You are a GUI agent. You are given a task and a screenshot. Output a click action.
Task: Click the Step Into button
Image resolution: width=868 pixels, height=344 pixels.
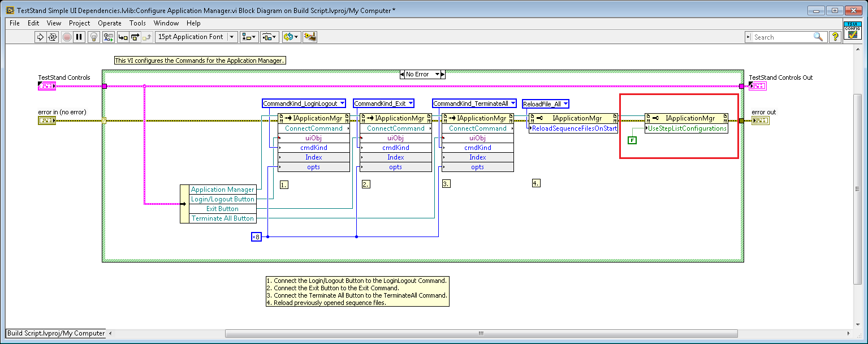(122, 37)
